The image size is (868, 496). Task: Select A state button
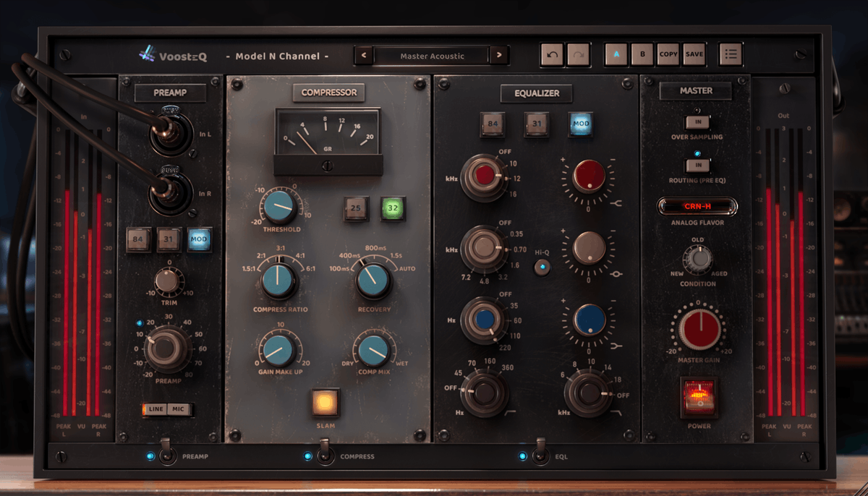point(617,54)
